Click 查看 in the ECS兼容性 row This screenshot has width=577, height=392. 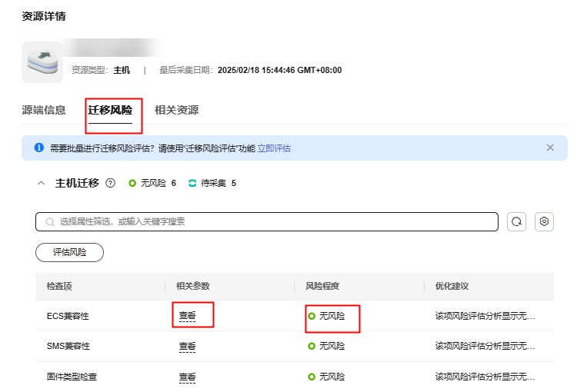[187, 316]
